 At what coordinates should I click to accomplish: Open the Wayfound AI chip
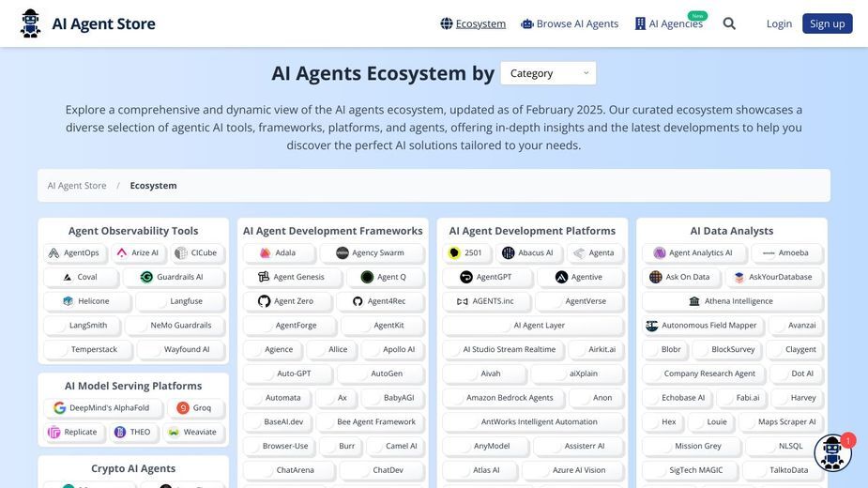coord(181,349)
